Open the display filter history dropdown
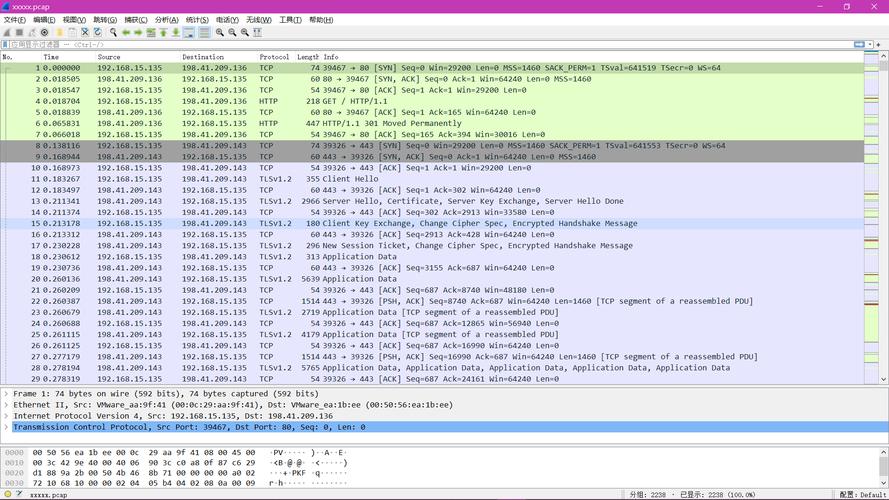Screen dimensions: 889x500 870,44
